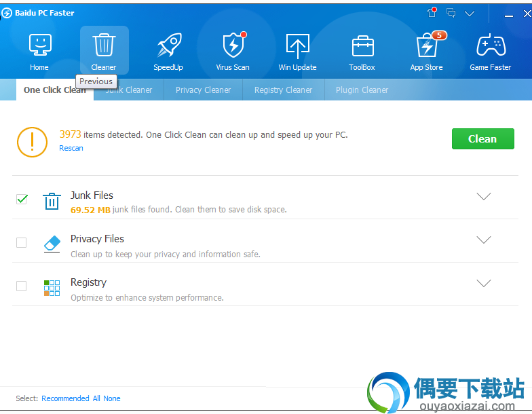Switch to Junk Cleaner tab

point(129,90)
